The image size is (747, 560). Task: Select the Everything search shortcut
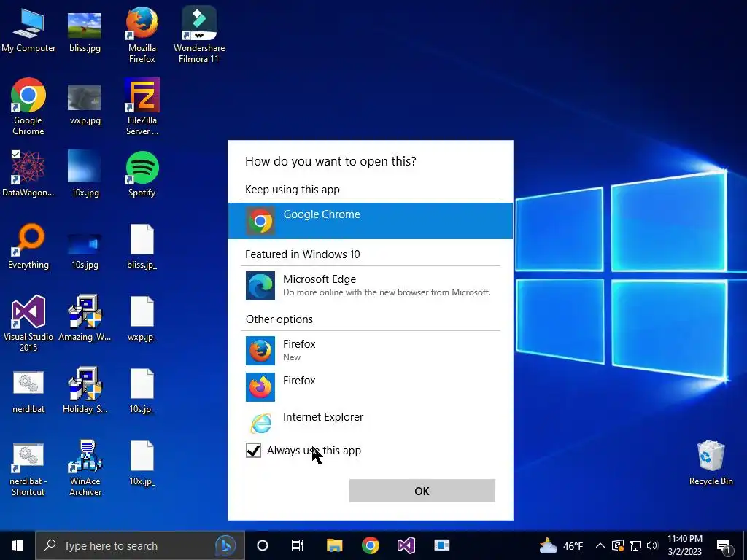[28, 246]
